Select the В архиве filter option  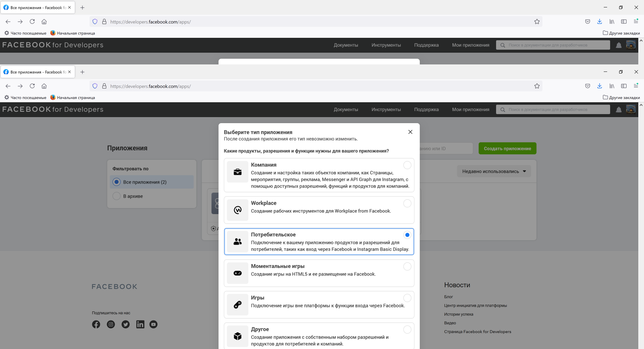(x=117, y=196)
